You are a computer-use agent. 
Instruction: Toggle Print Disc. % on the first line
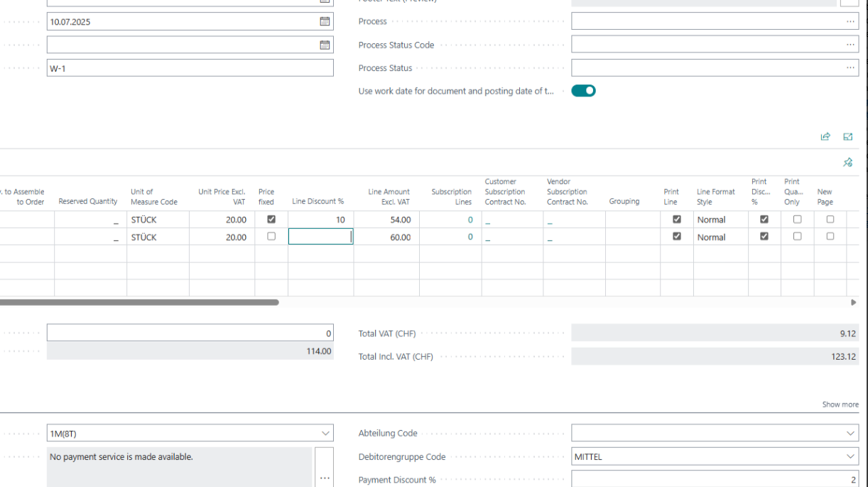(x=764, y=220)
